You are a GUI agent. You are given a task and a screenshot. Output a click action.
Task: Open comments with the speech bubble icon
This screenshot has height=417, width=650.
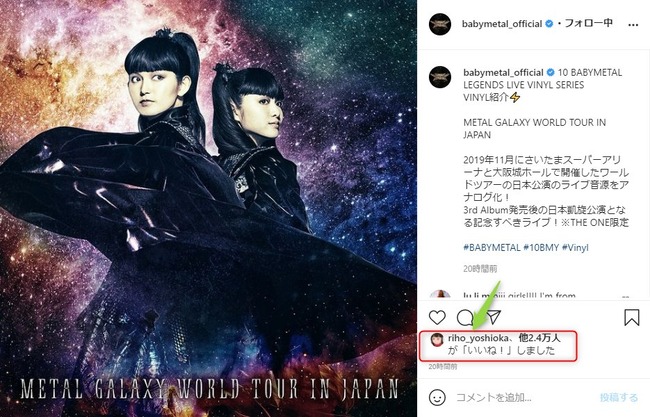465,318
